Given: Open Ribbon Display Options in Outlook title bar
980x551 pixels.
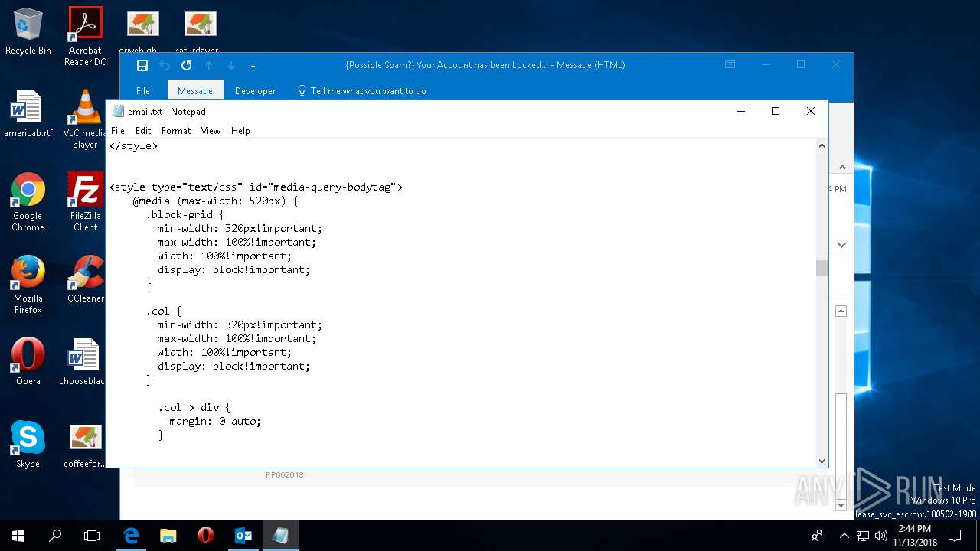Looking at the screenshot, I should (730, 65).
